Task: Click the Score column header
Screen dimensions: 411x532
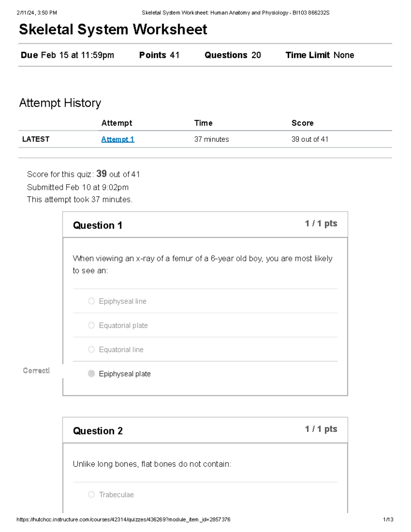Action: (x=302, y=123)
